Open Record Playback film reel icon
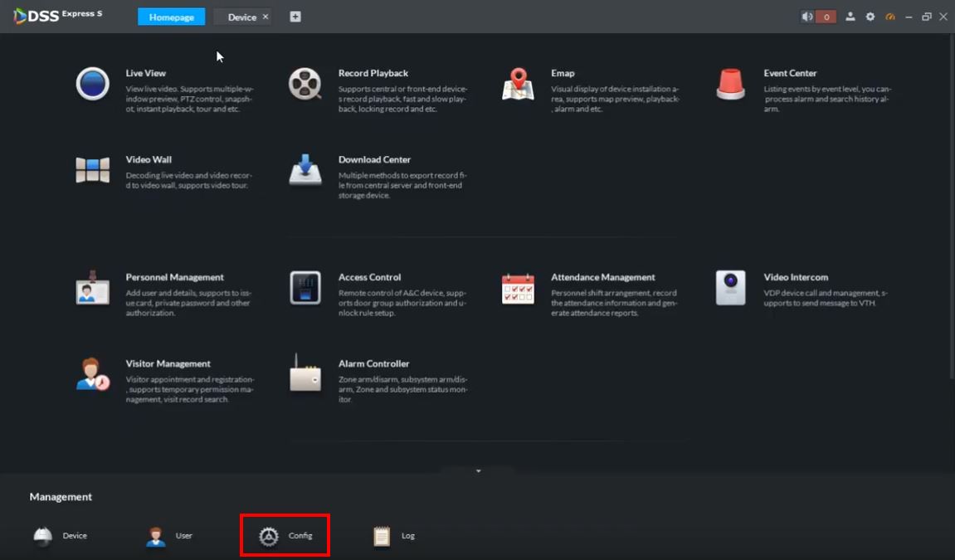Screen dimensions: 955x560 tap(305, 84)
